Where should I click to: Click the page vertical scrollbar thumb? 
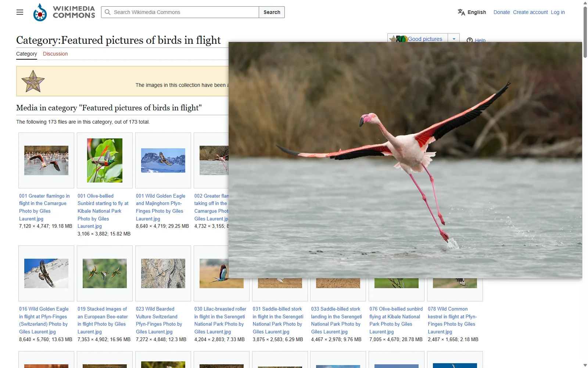tap(585, 32)
